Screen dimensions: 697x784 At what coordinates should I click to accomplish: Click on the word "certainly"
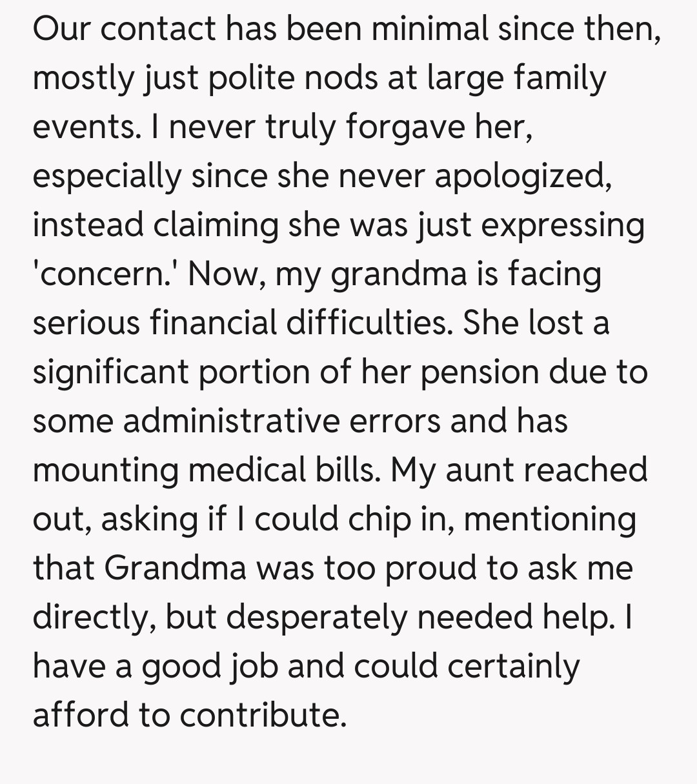[x=513, y=667]
